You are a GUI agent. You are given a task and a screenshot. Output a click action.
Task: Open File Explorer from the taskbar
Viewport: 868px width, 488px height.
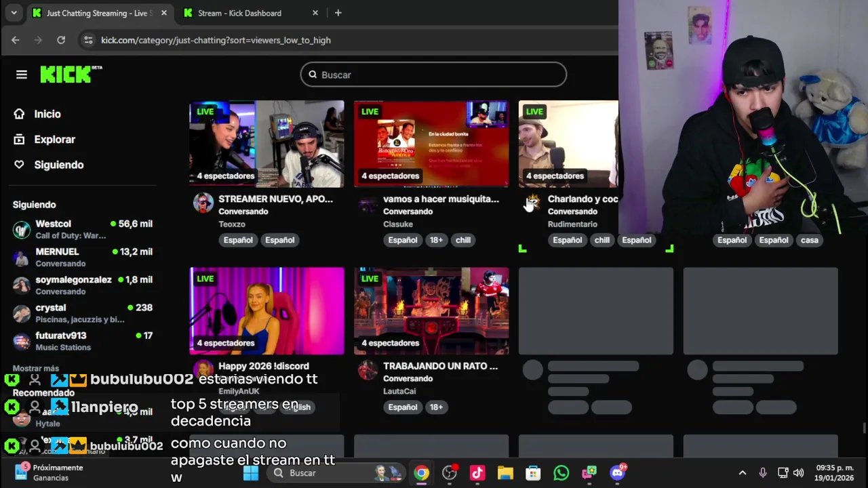pos(505,473)
